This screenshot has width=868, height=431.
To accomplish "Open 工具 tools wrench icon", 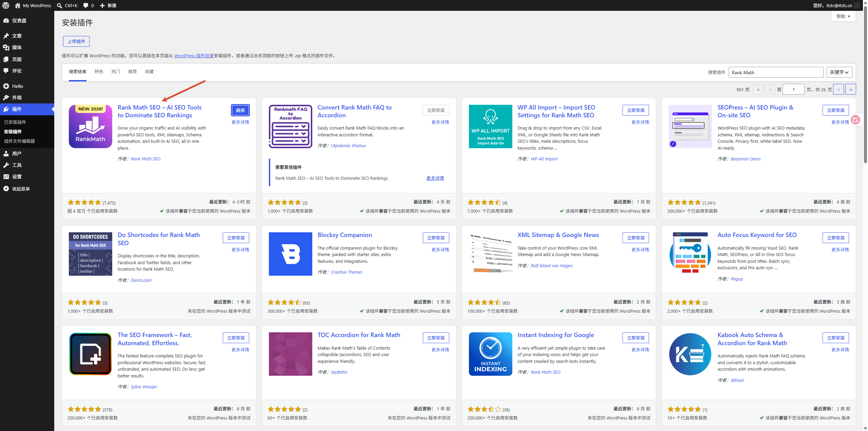I will pyautogui.click(x=6, y=165).
